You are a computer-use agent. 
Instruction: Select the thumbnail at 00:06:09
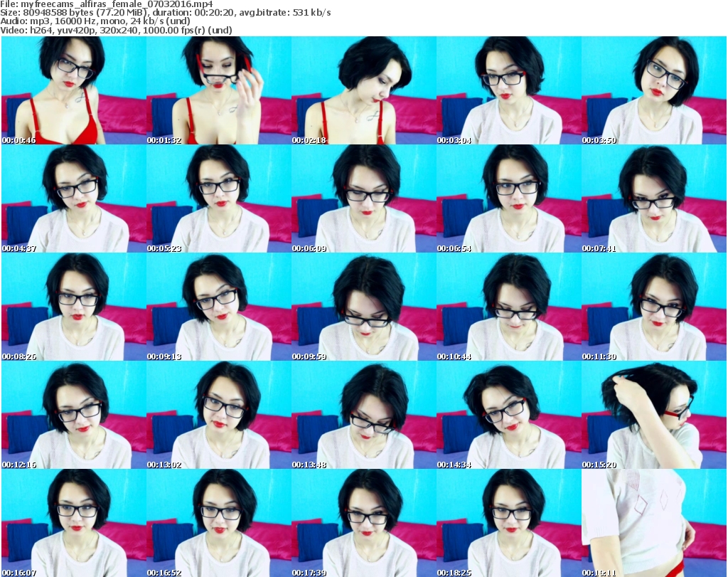pyautogui.click(x=364, y=198)
